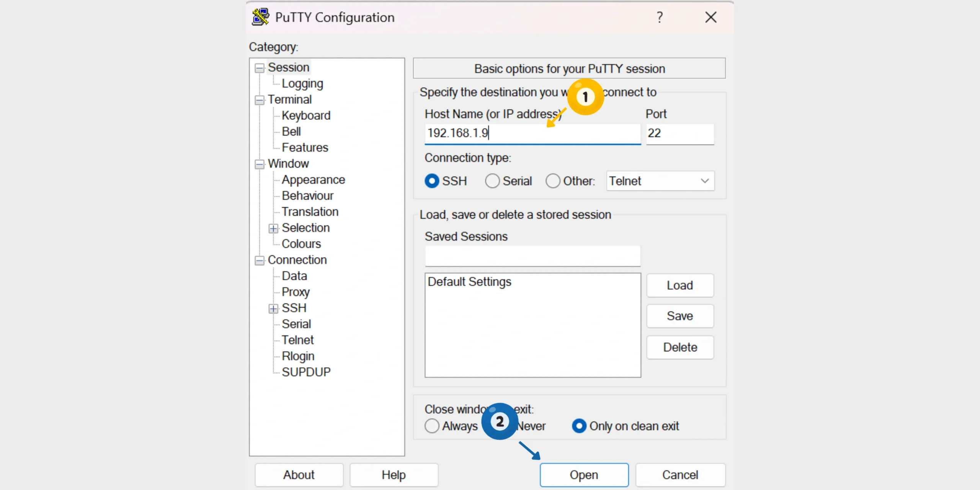The image size is (980, 490).
Task: Select the Serial connection type radio
Action: tap(492, 181)
